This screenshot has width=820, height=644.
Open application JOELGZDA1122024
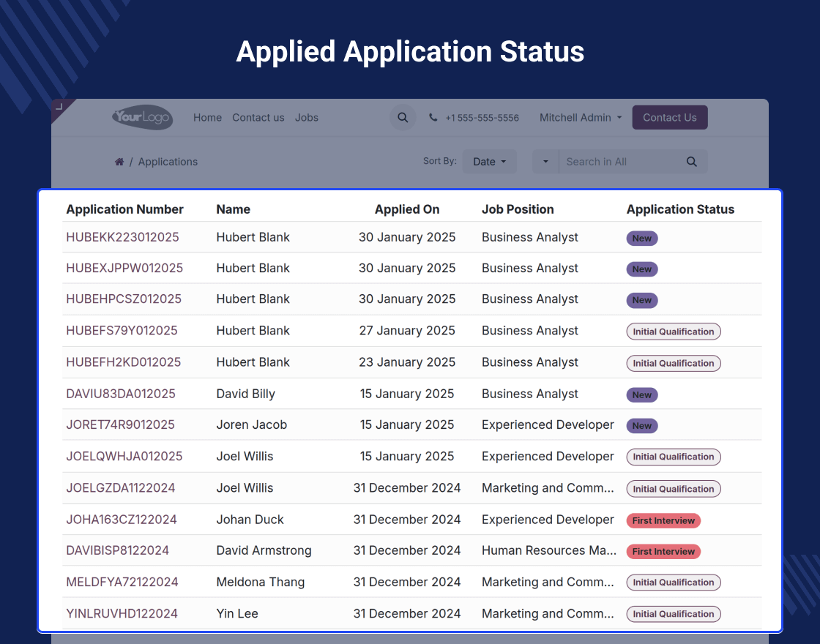[x=120, y=487]
